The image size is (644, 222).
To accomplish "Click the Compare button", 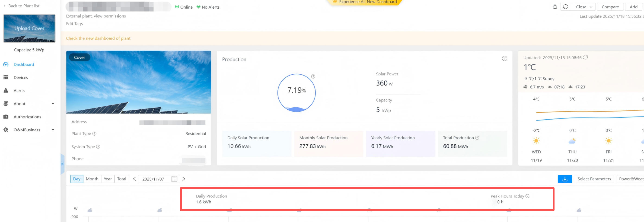I will (610, 7).
